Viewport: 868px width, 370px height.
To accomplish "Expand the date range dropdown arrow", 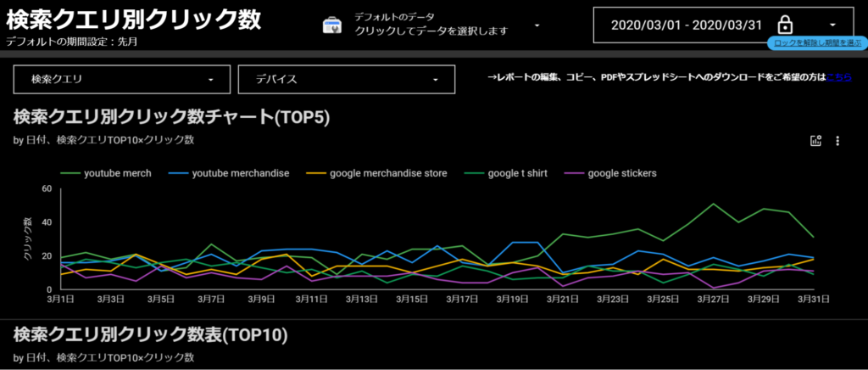I will [832, 25].
